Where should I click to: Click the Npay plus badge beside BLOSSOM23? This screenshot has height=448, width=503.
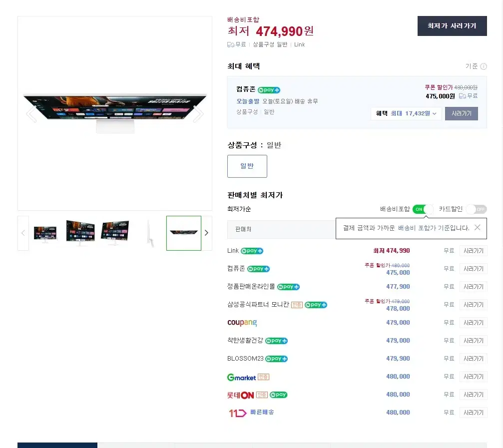pyautogui.click(x=277, y=359)
